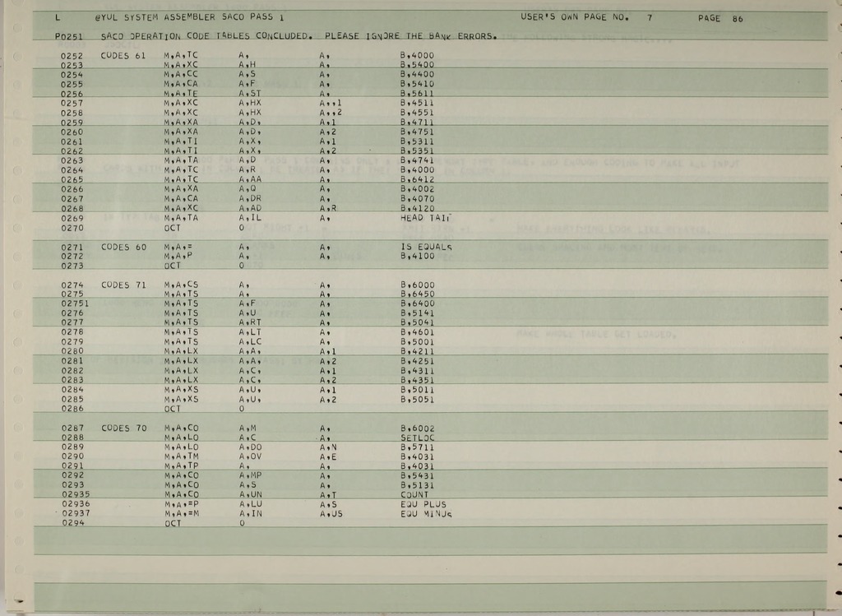Screen dimensions: 842x616
Task: Click value 'B,4741' on line 0263
Action: pos(417,160)
